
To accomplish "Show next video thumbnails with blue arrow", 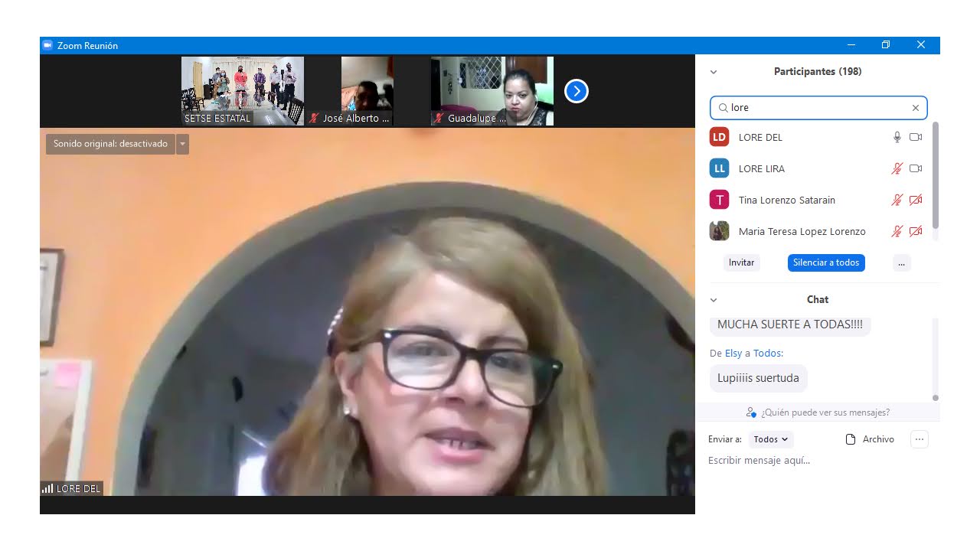I will [577, 91].
